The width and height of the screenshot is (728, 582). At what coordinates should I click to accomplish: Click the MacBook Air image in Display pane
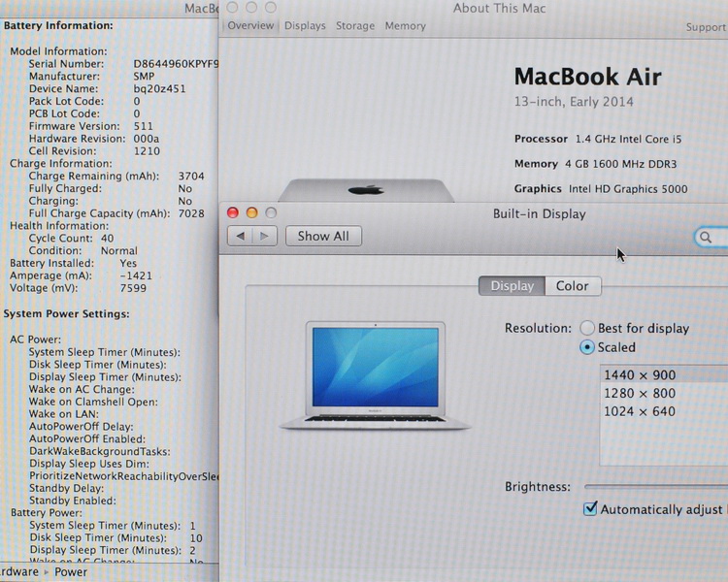375,375
